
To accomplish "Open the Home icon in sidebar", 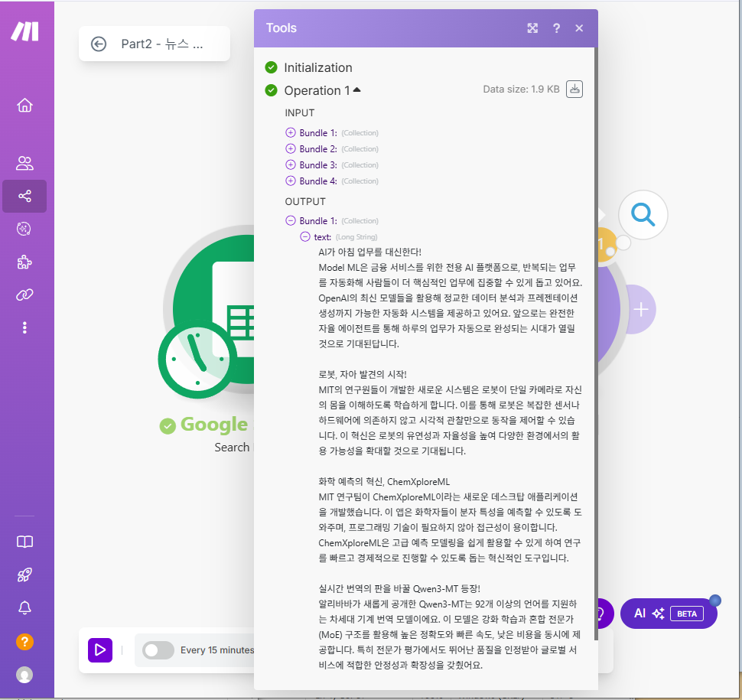I will coord(24,105).
